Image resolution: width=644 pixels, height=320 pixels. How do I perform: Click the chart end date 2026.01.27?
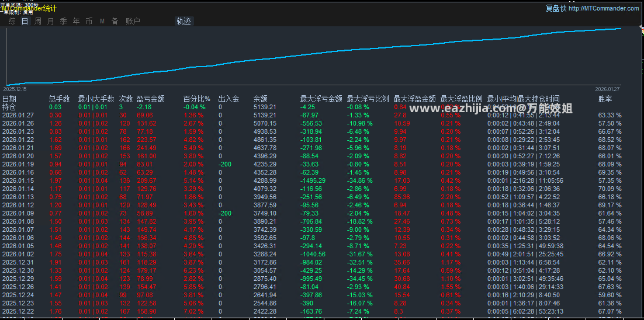coord(607,89)
